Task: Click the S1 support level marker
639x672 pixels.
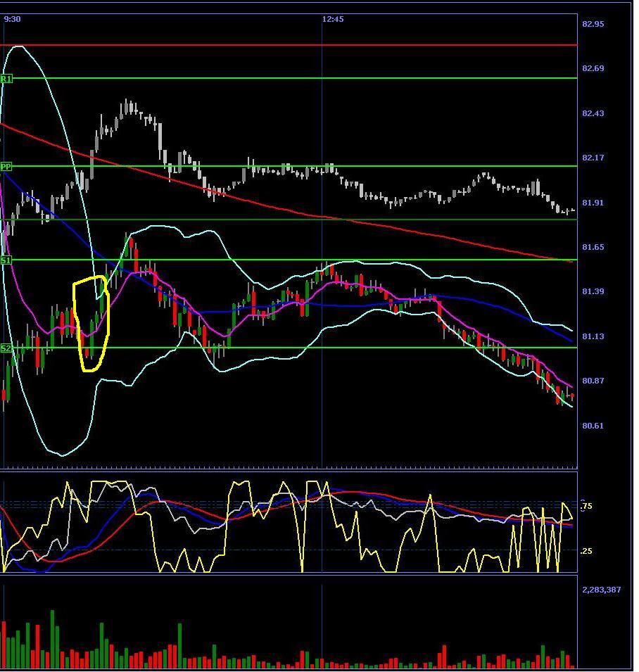Action: [x=6, y=260]
